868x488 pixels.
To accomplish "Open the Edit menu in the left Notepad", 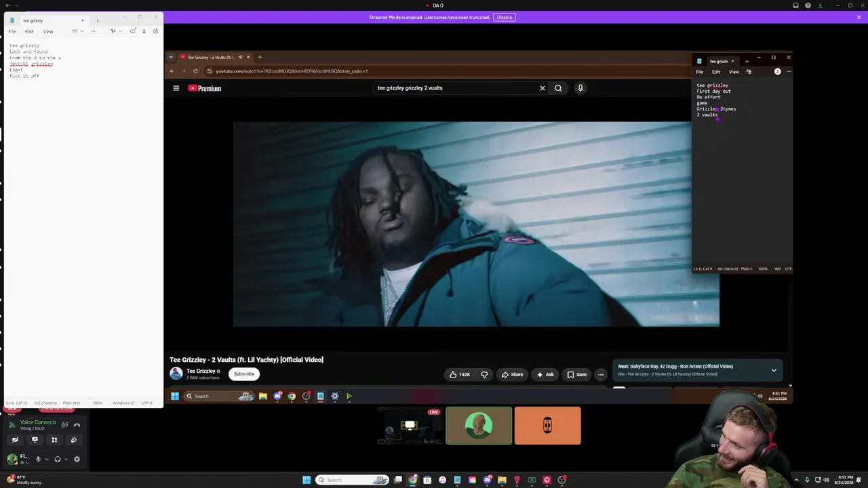I will [x=29, y=31].
